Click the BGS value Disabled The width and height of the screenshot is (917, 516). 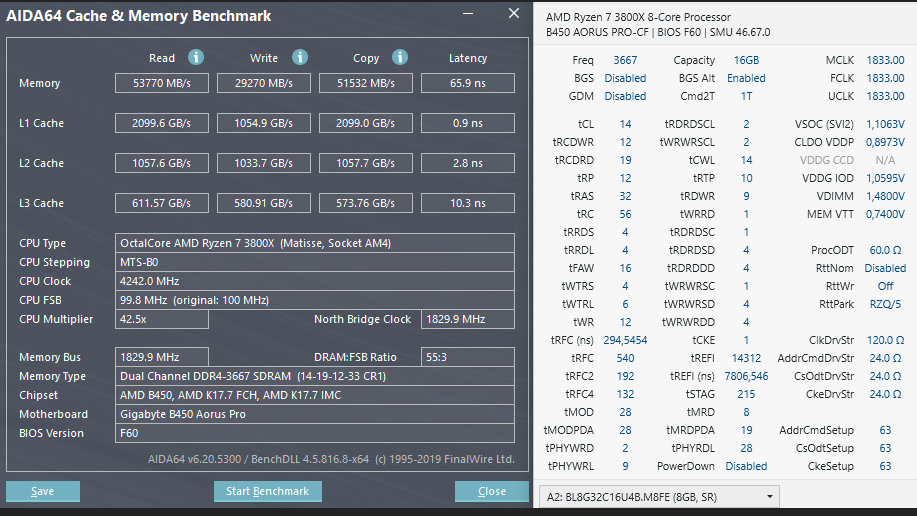coord(625,78)
